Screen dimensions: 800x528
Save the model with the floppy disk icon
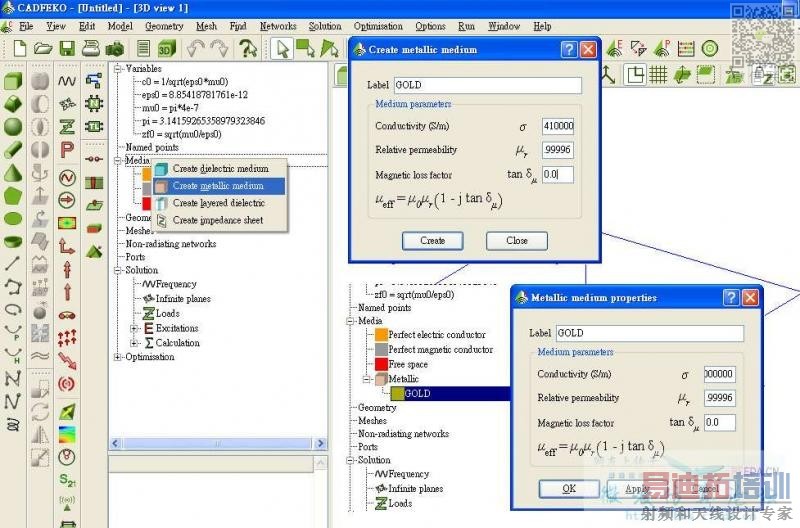(x=67, y=48)
